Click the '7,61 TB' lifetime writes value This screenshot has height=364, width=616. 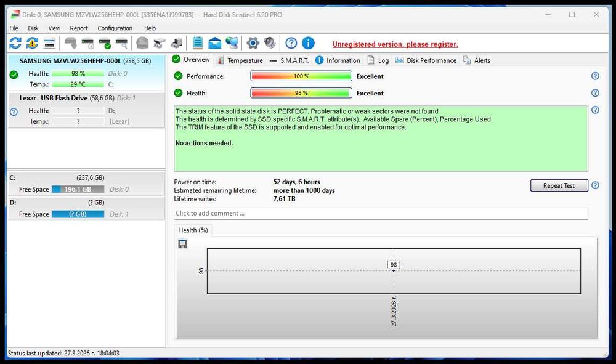point(284,199)
